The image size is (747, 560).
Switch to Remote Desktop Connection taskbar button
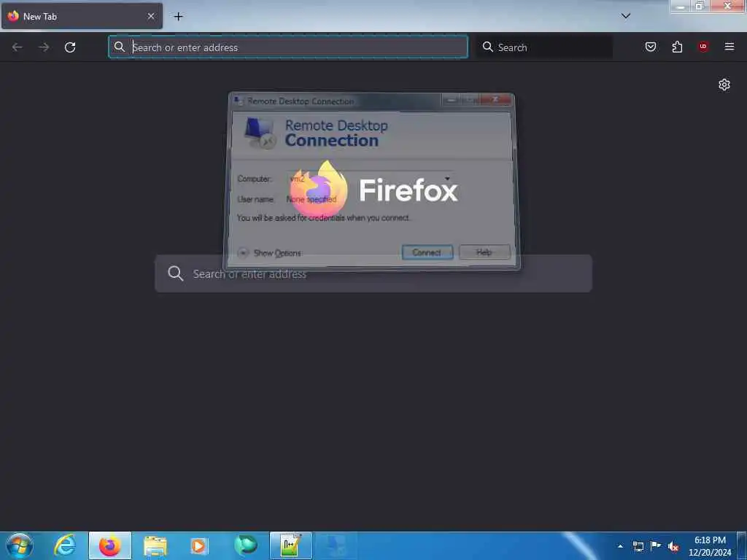pyautogui.click(x=336, y=545)
